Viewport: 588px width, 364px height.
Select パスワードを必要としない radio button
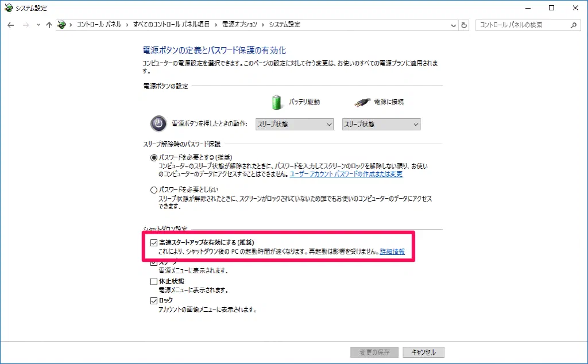click(154, 190)
